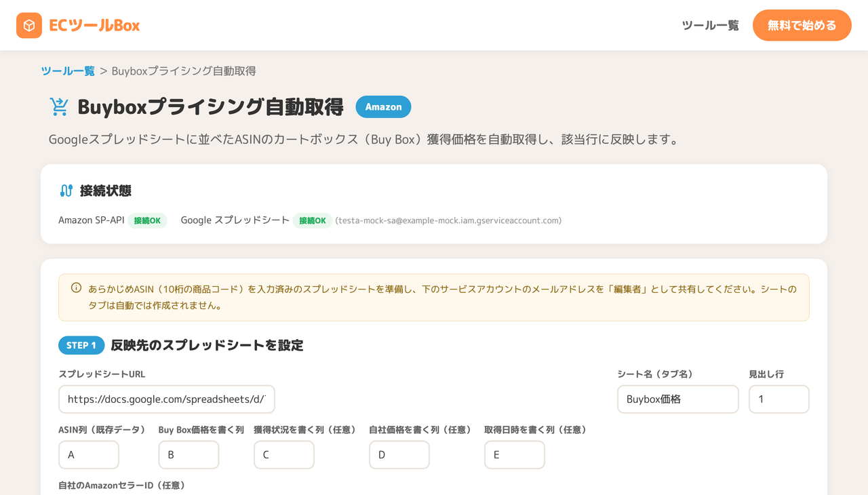Viewport: 868px width, 495px height.
Task: Click the 無料で始める button
Action: click(802, 25)
